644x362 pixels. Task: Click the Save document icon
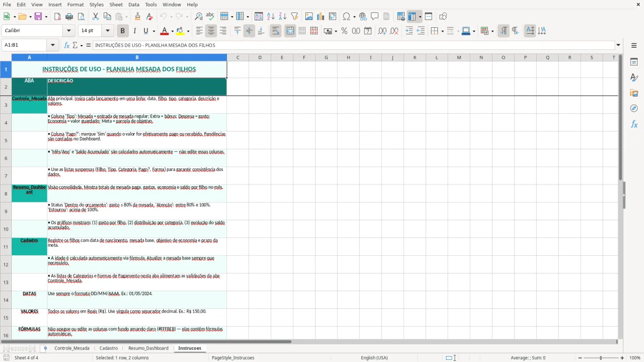point(38,17)
